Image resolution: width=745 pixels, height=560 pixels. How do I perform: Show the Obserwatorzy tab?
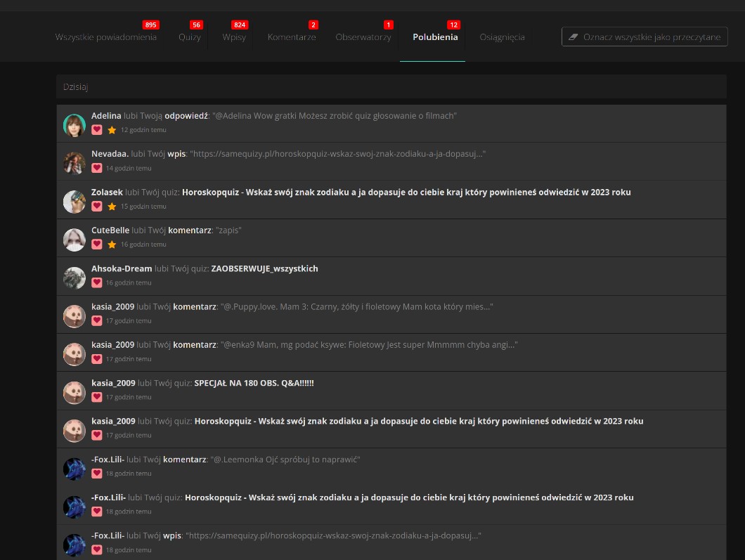[363, 37]
